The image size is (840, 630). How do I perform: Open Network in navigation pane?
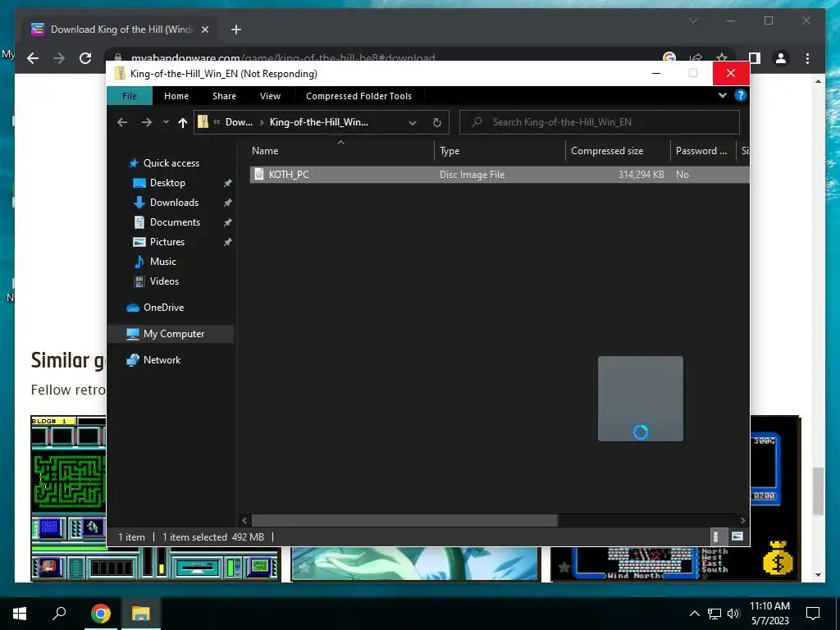(162, 360)
